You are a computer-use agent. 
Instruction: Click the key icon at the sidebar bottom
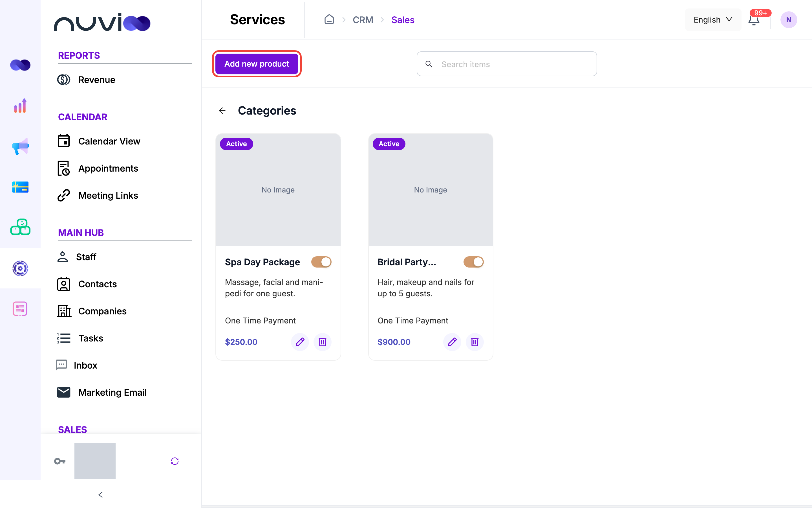coord(60,461)
